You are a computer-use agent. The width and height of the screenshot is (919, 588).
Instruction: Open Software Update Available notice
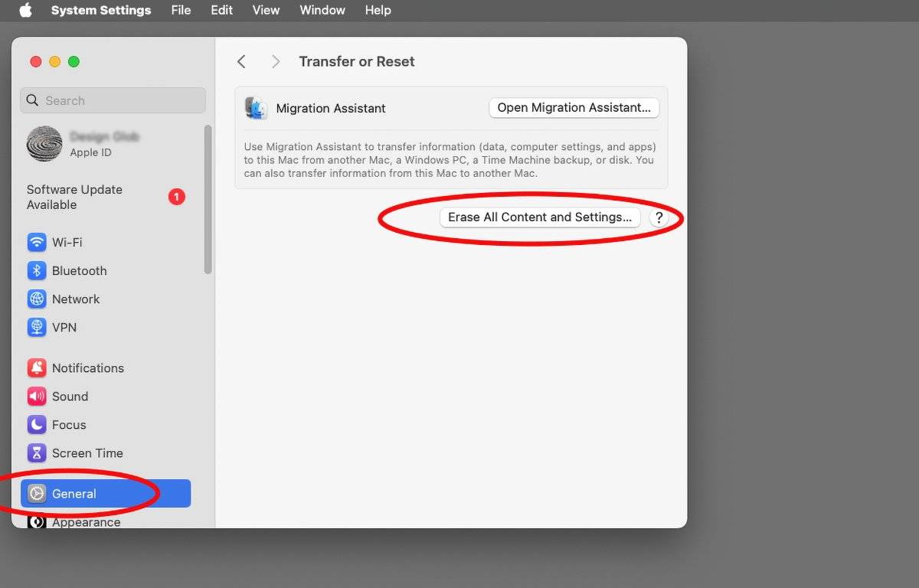coord(74,198)
